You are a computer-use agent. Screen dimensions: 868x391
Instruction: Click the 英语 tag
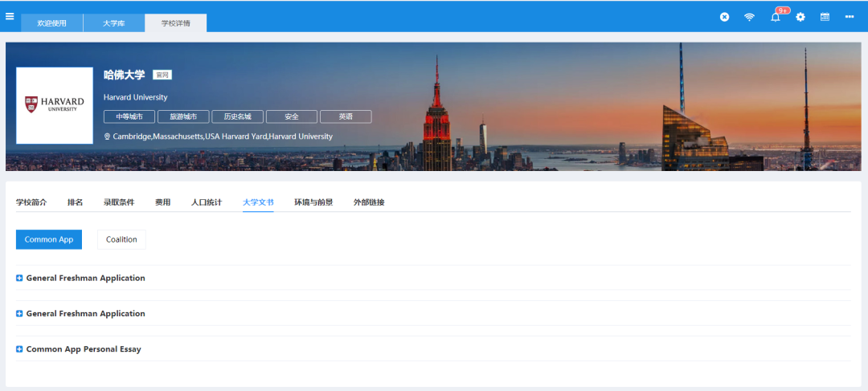(x=346, y=116)
